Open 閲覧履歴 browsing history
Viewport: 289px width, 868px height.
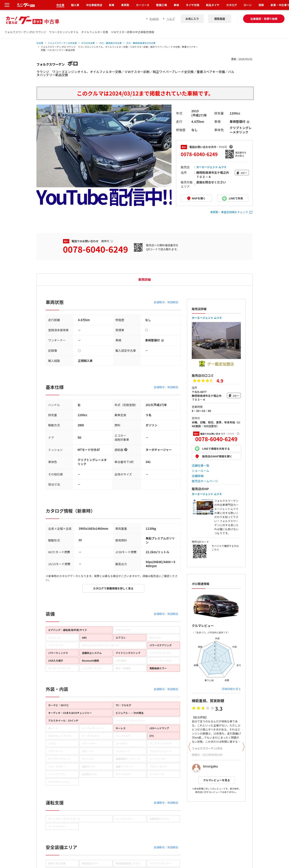[x=220, y=19]
